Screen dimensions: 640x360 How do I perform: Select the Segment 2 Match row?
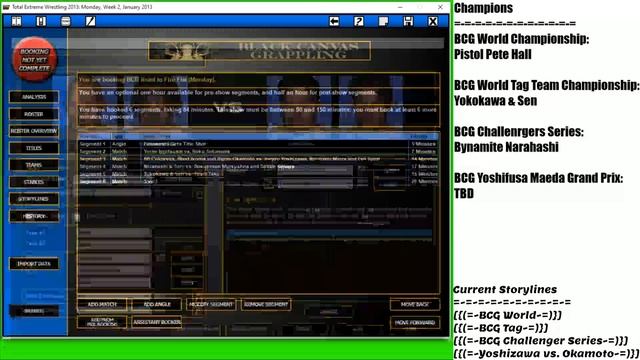(x=258, y=151)
